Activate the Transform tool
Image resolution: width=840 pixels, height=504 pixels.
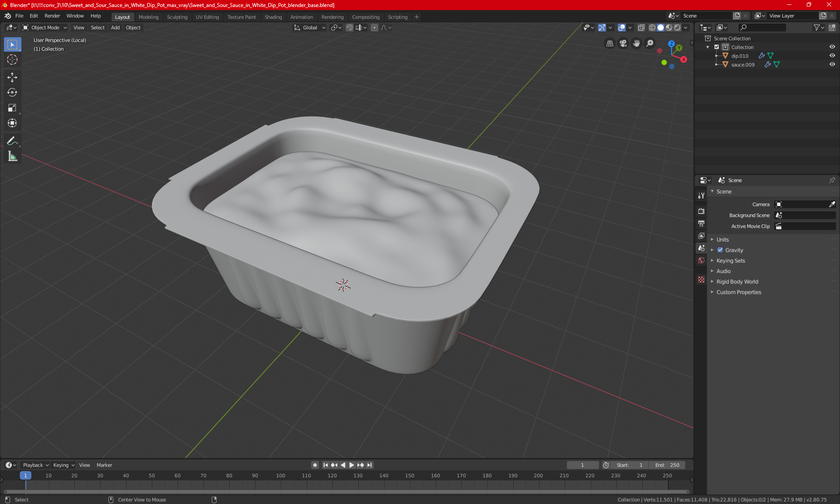[12, 123]
